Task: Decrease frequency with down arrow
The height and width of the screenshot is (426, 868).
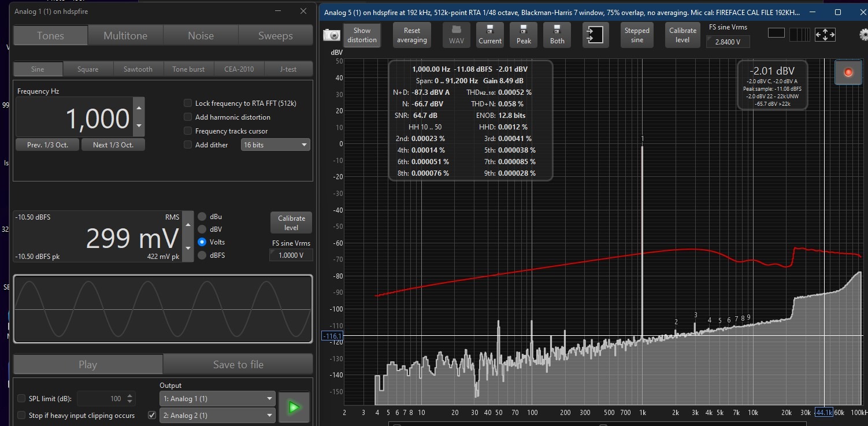Action: pyautogui.click(x=139, y=126)
